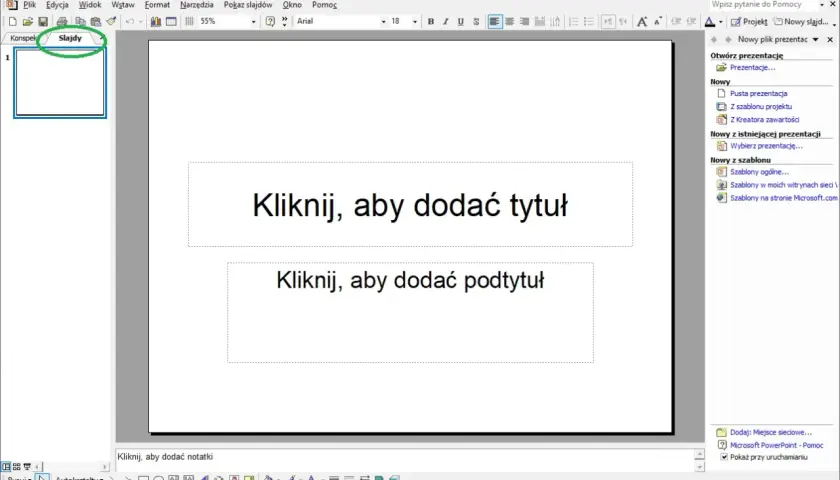Click the Projekt toolbar button
This screenshot has height=480, width=840.
coord(749,22)
